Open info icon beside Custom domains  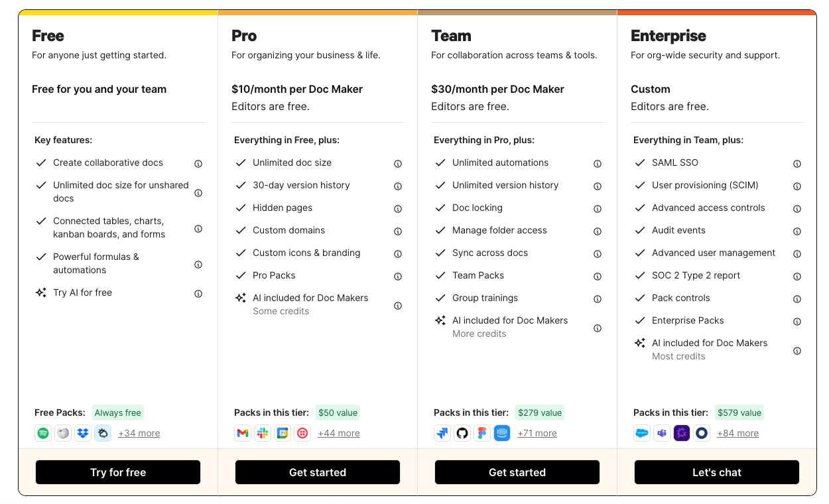click(x=398, y=231)
